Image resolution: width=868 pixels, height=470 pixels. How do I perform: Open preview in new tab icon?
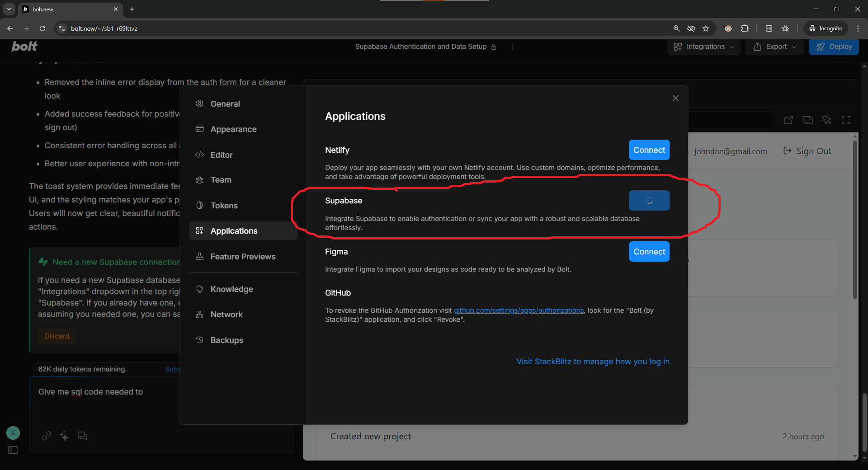pyautogui.click(x=788, y=120)
